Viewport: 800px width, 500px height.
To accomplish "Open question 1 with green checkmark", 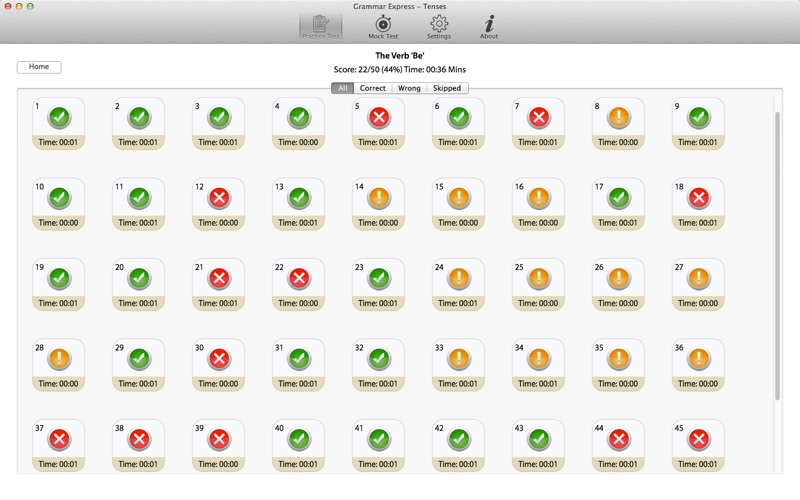I will click(x=59, y=118).
